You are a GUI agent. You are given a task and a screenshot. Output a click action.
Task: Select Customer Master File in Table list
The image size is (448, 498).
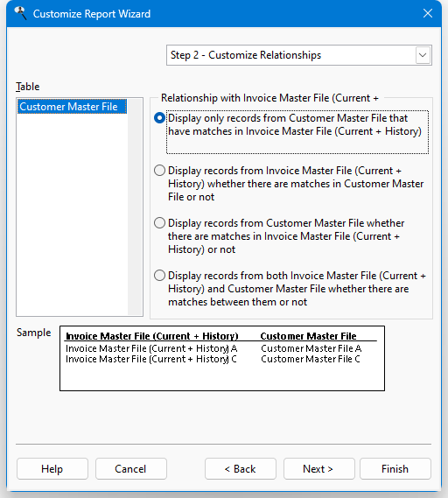(x=72, y=107)
